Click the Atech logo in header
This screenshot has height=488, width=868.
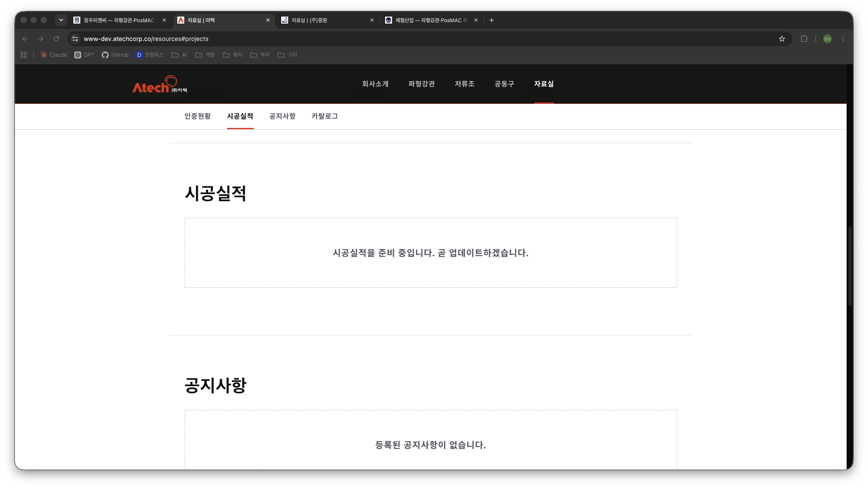click(160, 84)
